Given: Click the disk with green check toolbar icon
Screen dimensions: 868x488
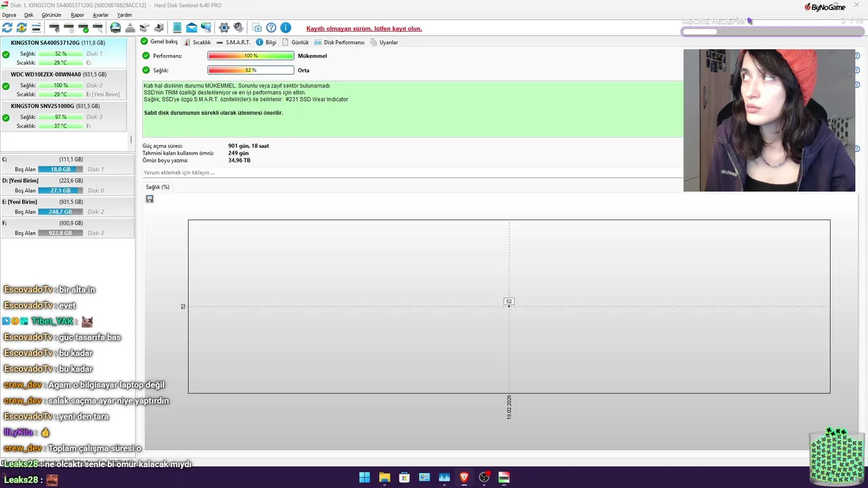Looking at the screenshot, I should pos(83,28).
